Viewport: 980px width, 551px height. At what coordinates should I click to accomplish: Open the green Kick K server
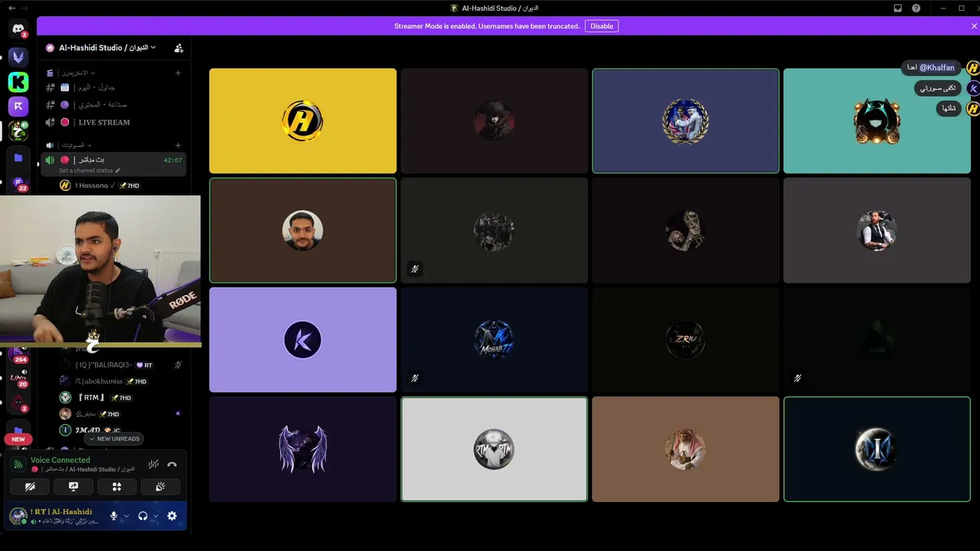pos(18,82)
